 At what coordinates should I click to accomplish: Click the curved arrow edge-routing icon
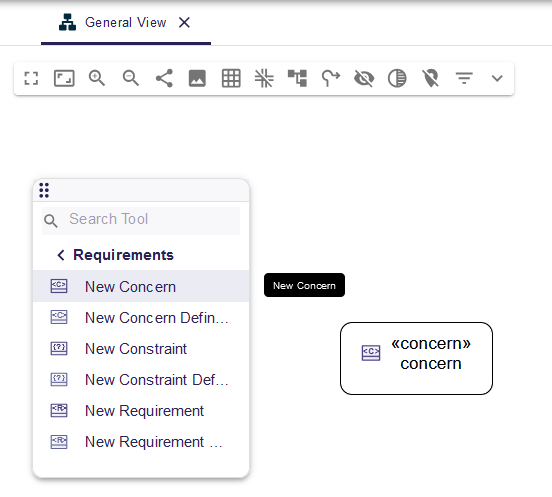tap(331, 78)
